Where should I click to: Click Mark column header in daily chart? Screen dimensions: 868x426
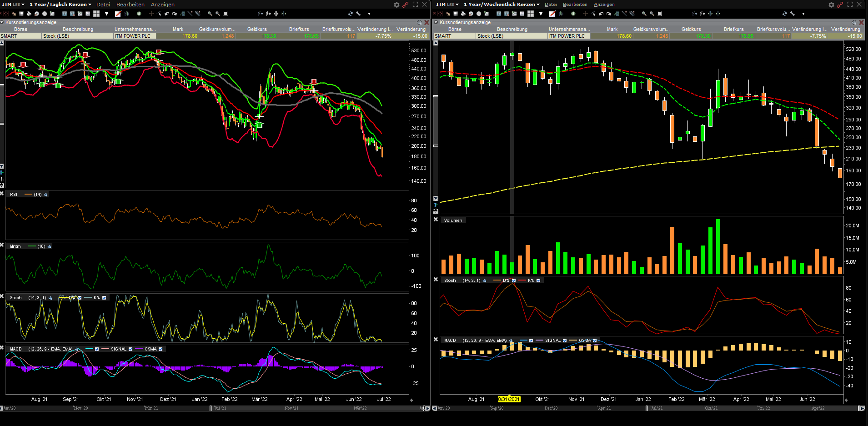click(x=178, y=29)
